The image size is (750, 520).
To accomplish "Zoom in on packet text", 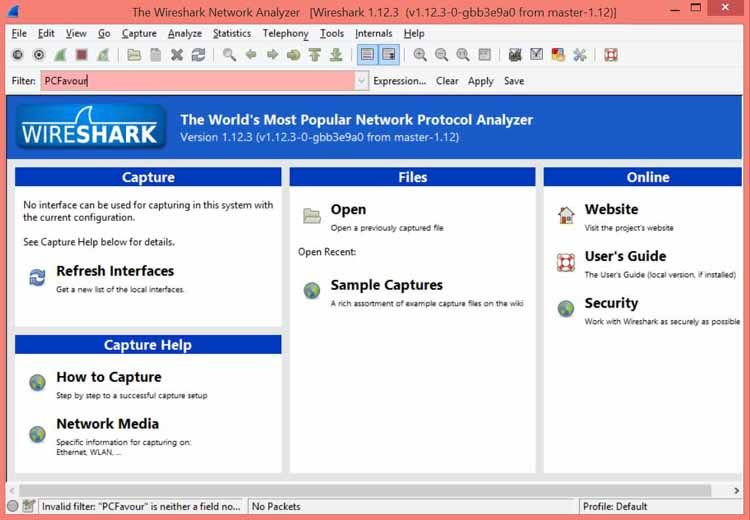I will click(x=420, y=55).
